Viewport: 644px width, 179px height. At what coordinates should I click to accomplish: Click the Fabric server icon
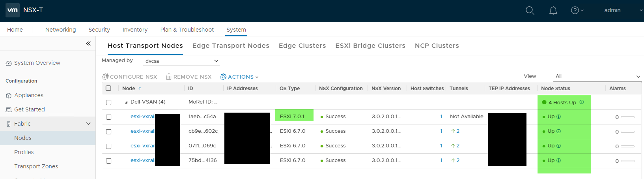pos(9,124)
